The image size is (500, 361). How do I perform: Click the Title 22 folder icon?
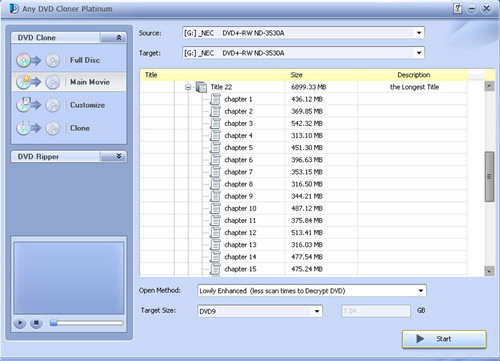click(201, 87)
